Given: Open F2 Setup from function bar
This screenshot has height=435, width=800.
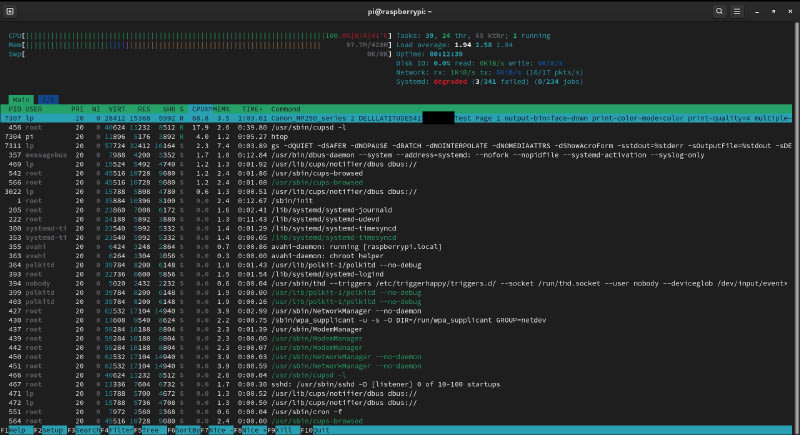Looking at the screenshot, I should point(55,429).
